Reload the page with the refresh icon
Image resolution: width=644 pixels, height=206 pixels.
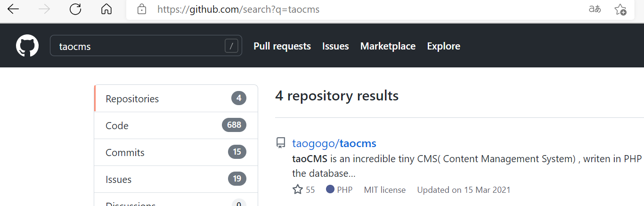click(x=75, y=9)
